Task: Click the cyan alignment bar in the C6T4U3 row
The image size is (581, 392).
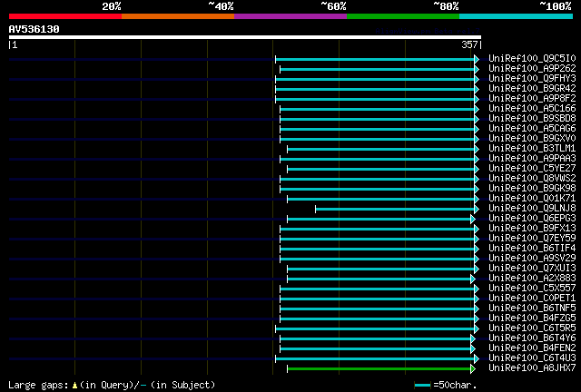Action: click(378, 358)
